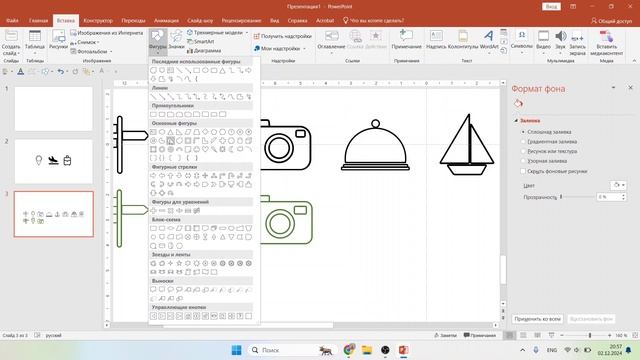The width and height of the screenshot is (640, 360).
Task: Switch to the Главная tab
Action: tap(38, 20)
